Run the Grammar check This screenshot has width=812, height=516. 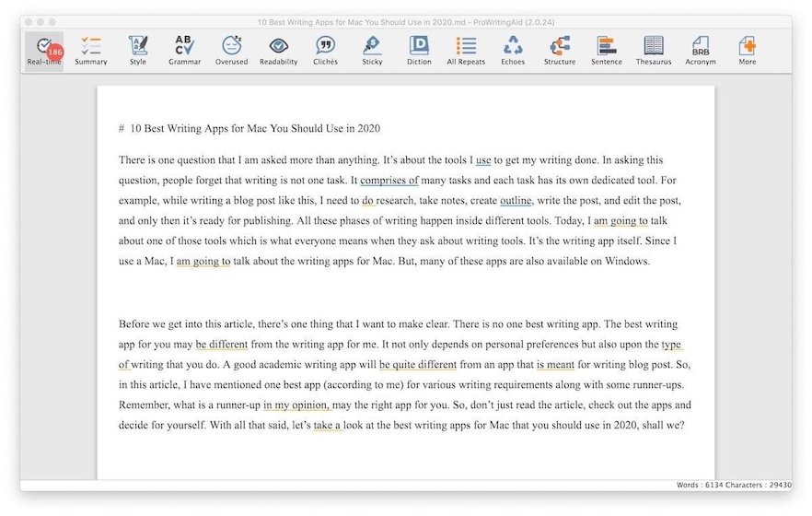[x=184, y=50]
